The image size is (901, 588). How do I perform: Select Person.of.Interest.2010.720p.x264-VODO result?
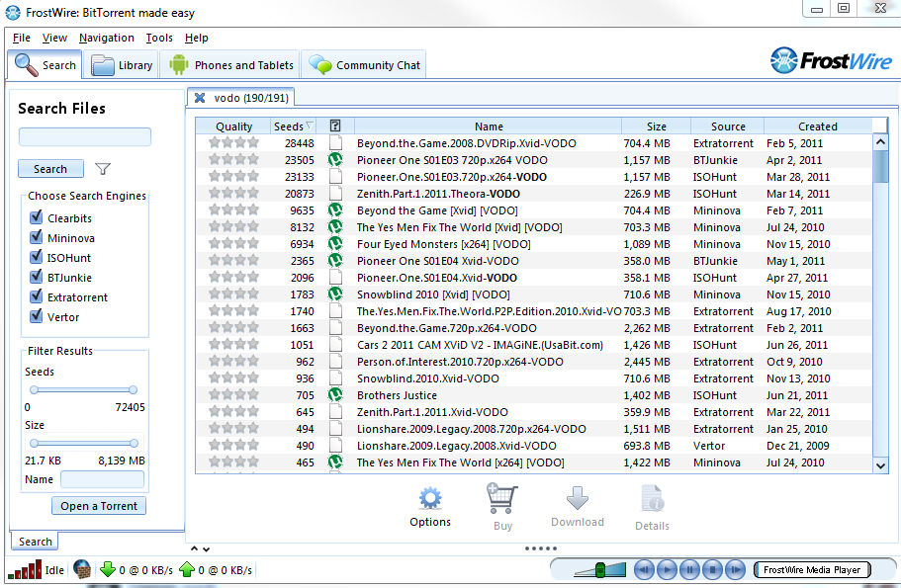(x=534, y=362)
